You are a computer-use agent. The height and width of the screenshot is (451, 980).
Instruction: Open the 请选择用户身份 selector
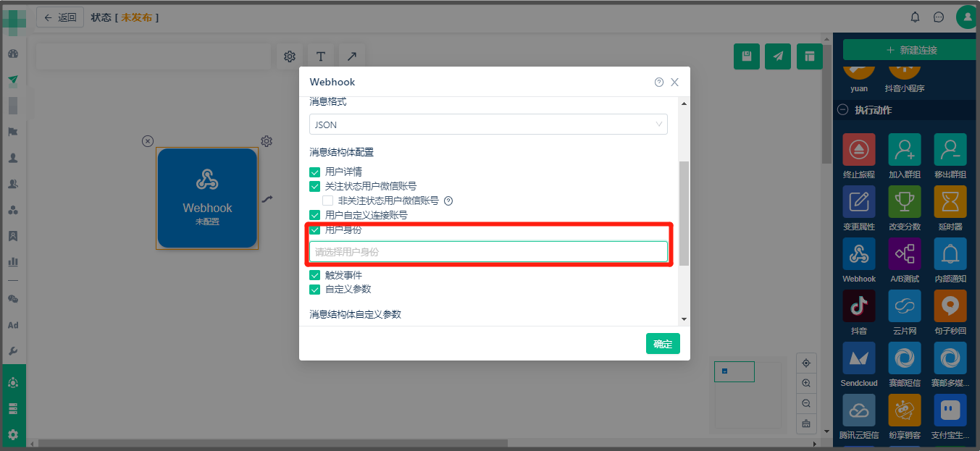click(488, 252)
